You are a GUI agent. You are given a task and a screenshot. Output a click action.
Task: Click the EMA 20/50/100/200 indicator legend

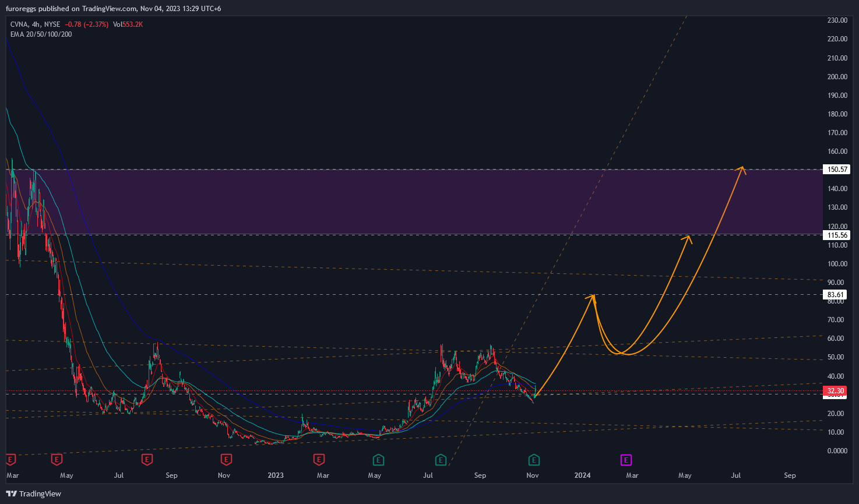(x=41, y=34)
